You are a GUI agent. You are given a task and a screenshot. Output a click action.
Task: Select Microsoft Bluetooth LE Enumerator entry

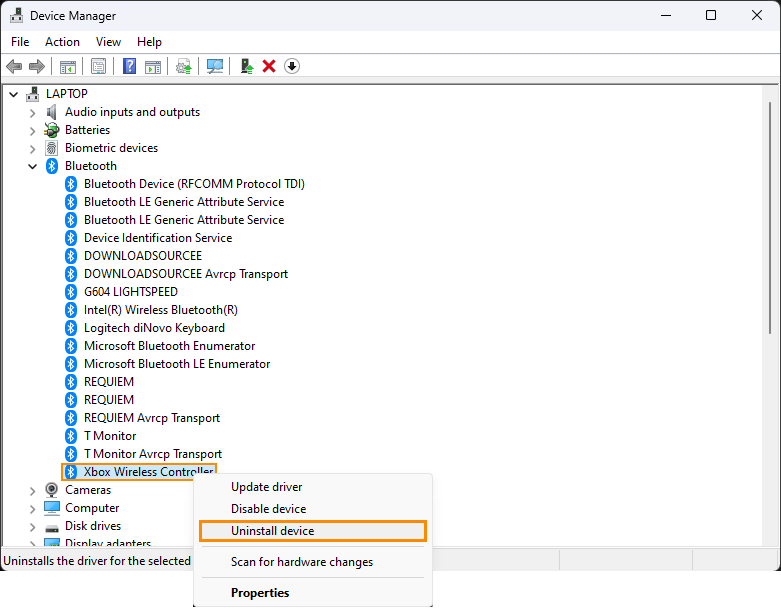point(177,364)
